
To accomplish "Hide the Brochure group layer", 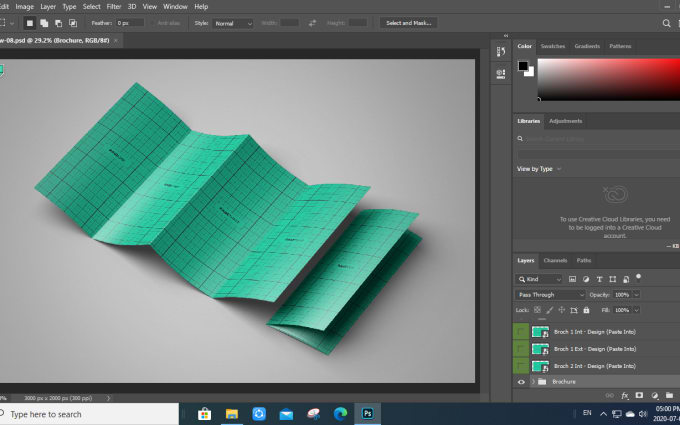I will click(x=521, y=382).
